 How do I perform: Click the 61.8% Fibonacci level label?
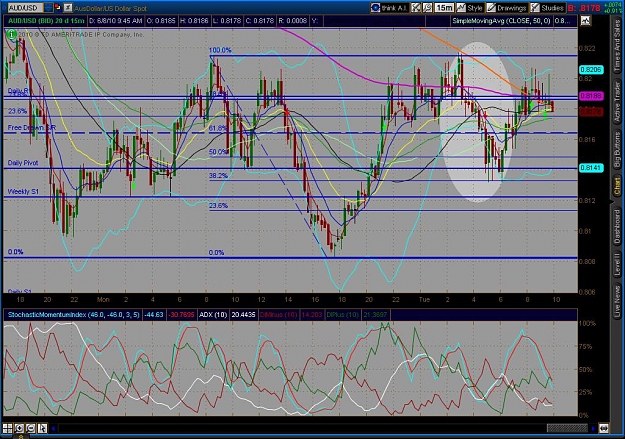coord(218,128)
